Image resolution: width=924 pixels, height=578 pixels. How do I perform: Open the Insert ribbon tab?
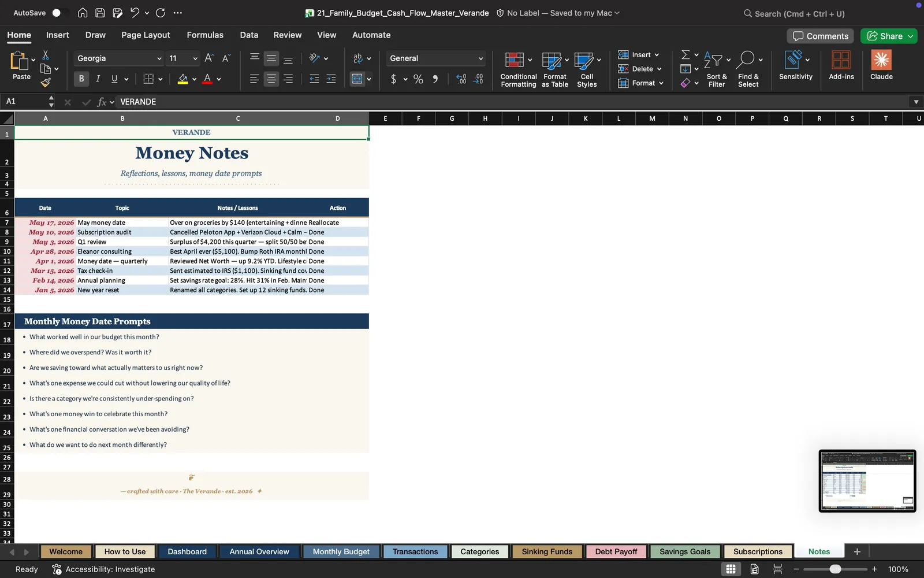tap(58, 35)
